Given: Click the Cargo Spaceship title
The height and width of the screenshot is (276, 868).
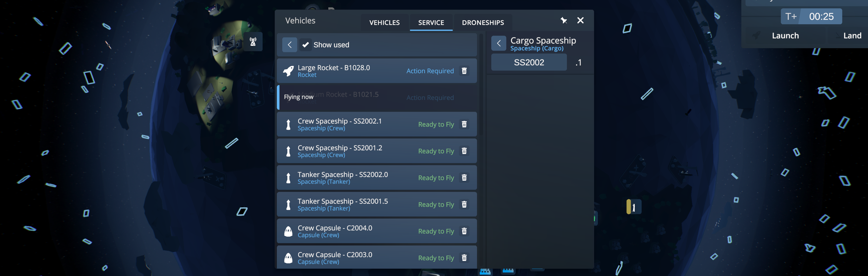Looking at the screenshot, I should (x=543, y=40).
